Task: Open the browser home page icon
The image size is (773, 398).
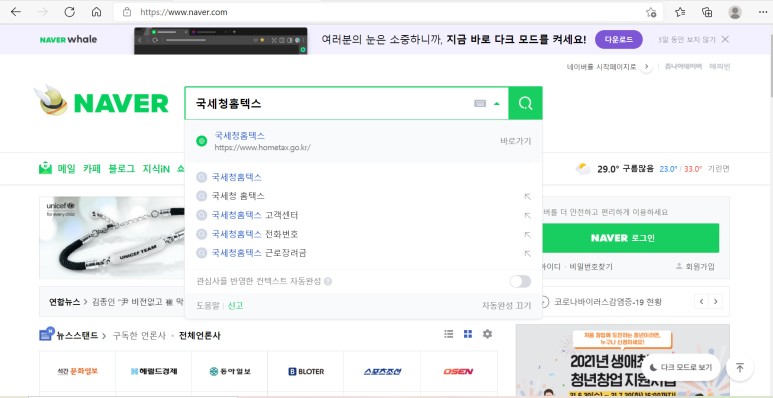Action: pyautogui.click(x=97, y=12)
